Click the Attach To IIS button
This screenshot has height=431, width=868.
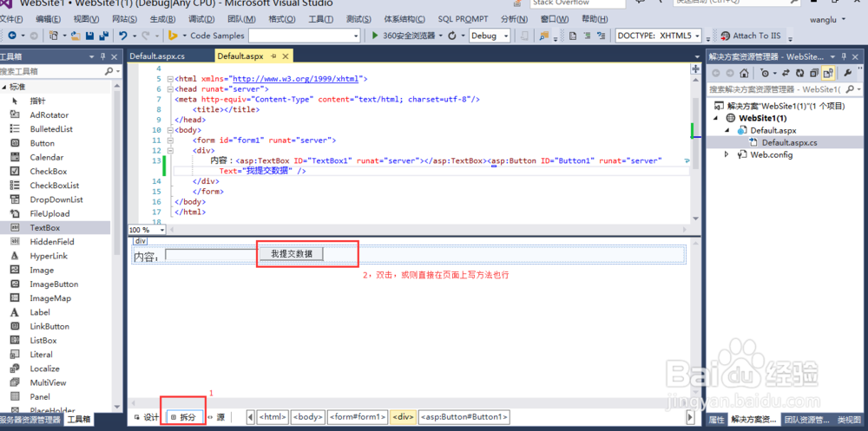click(x=751, y=36)
